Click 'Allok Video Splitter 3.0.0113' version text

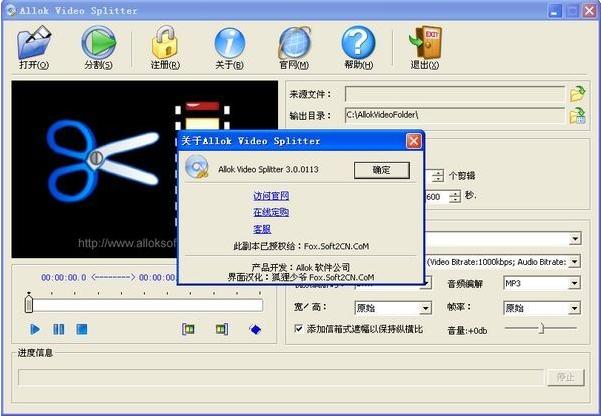(x=268, y=169)
